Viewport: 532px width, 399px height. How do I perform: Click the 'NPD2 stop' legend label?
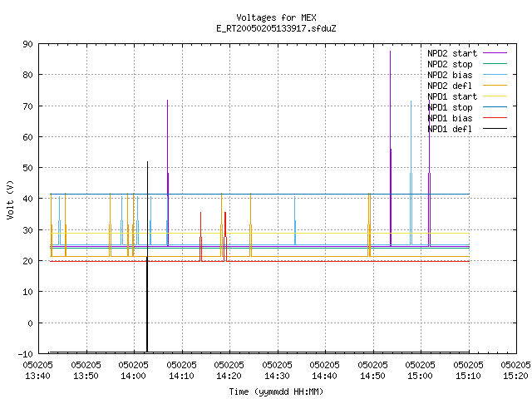[x=450, y=64]
